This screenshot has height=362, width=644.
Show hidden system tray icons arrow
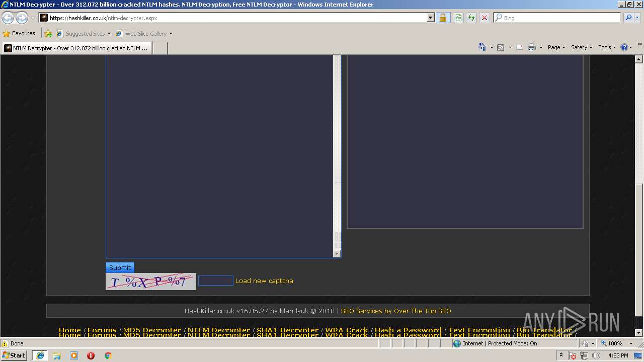(561, 355)
